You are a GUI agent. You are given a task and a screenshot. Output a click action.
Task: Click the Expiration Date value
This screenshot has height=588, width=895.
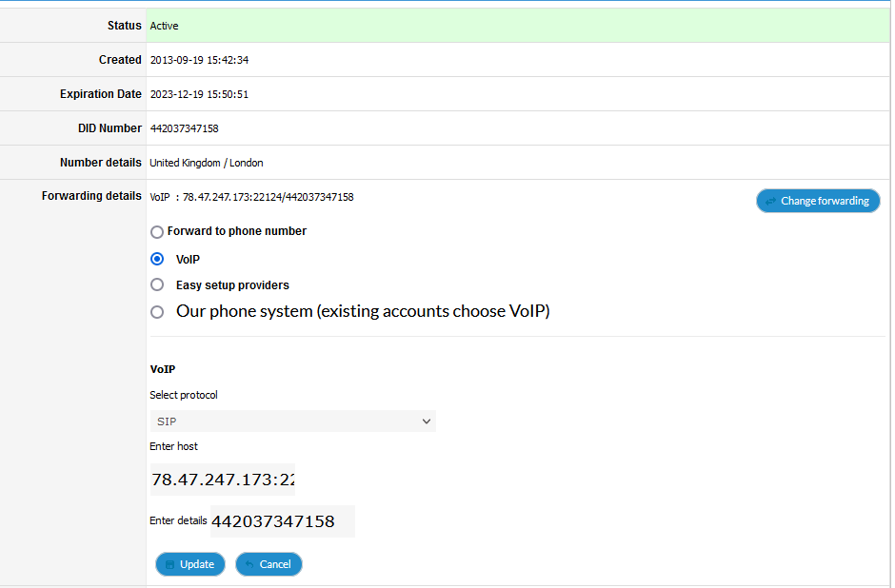(x=199, y=94)
